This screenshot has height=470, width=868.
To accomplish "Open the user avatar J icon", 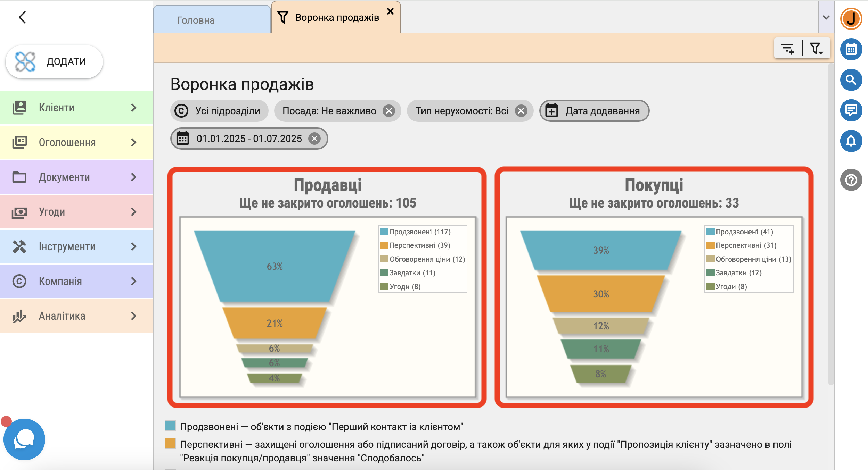I will pyautogui.click(x=851, y=19).
